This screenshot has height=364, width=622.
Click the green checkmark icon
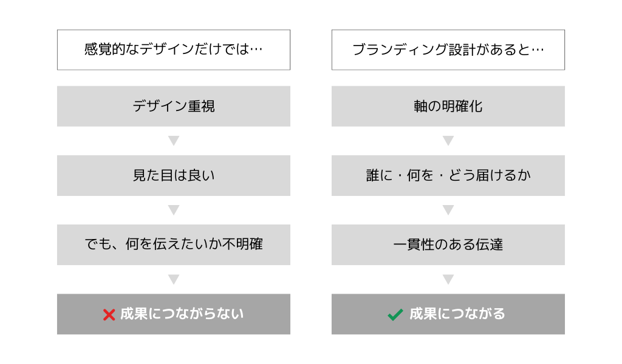[x=395, y=314]
